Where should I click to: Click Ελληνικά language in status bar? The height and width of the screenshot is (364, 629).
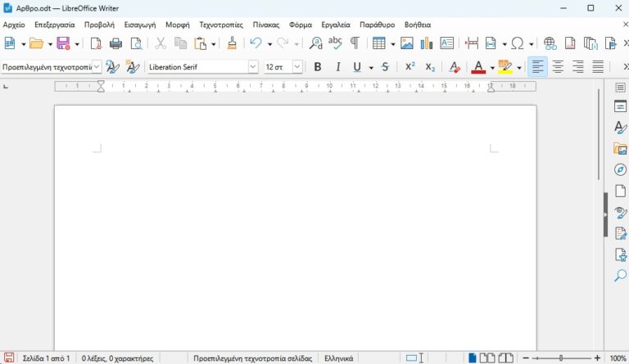click(338, 358)
